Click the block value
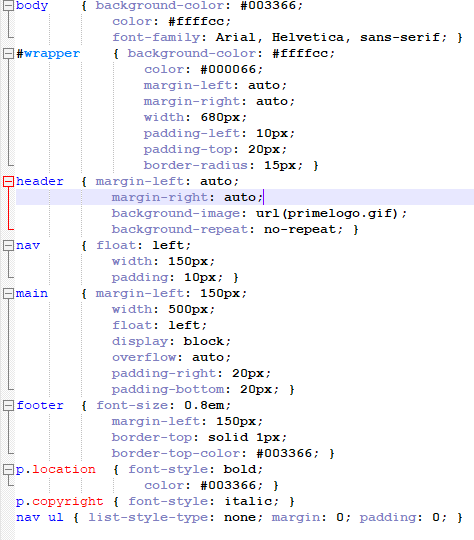 204,341
